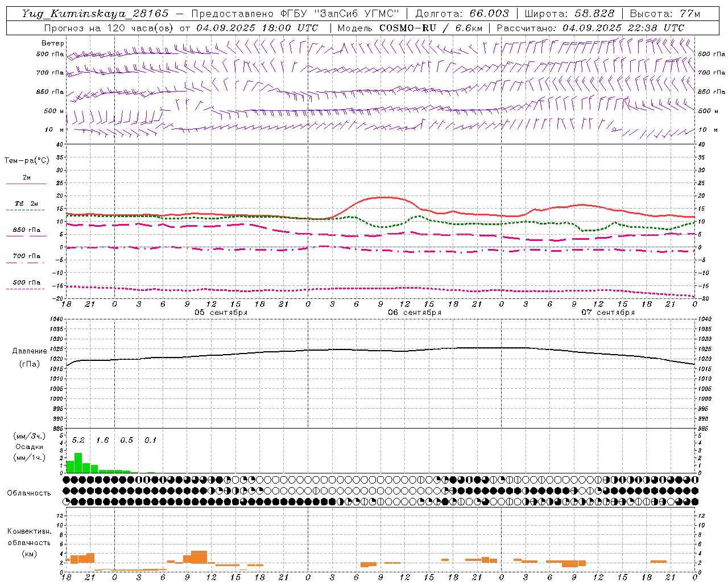Click the '06 сентября' date label
The width and height of the screenshot is (728, 582).
pyautogui.click(x=415, y=313)
